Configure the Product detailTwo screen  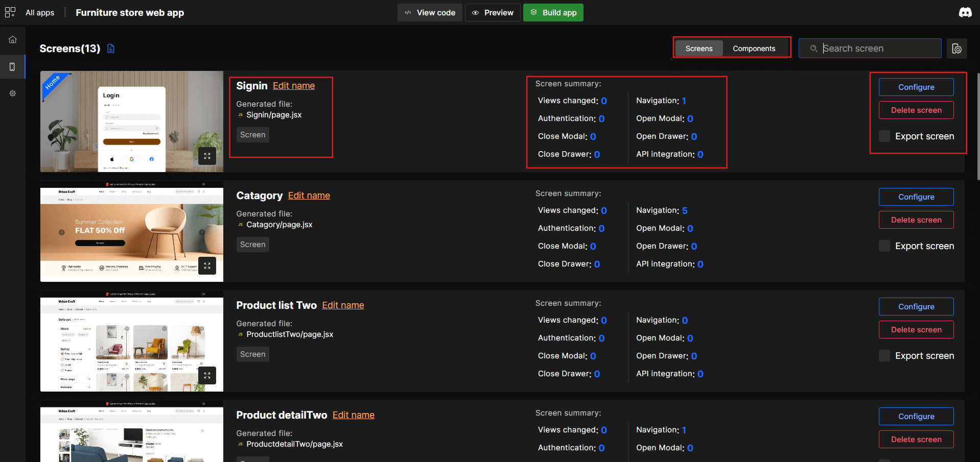click(916, 417)
